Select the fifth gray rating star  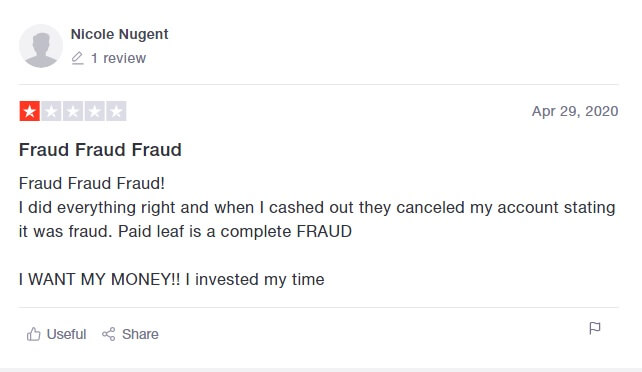[x=116, y=111]
